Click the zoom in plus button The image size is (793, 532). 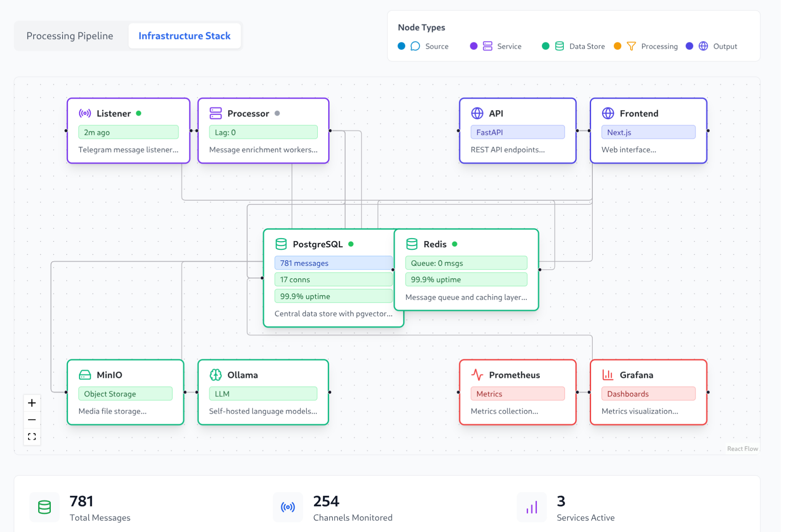pos(32,403)
